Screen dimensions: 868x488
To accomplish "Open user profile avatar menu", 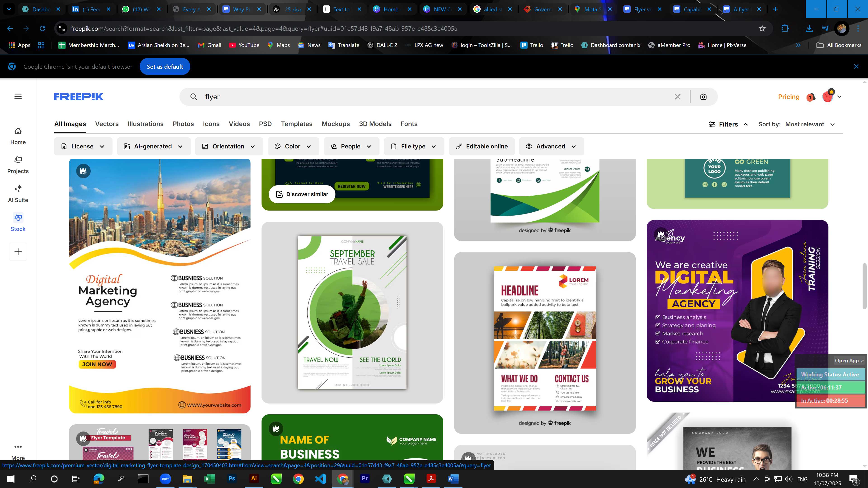I will click(832, 96).
